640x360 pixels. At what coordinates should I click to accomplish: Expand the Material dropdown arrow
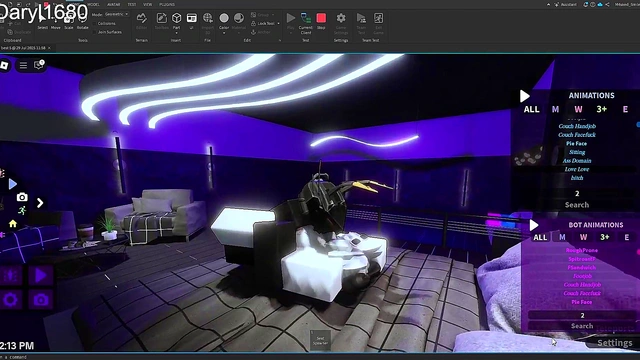point(239,33)
